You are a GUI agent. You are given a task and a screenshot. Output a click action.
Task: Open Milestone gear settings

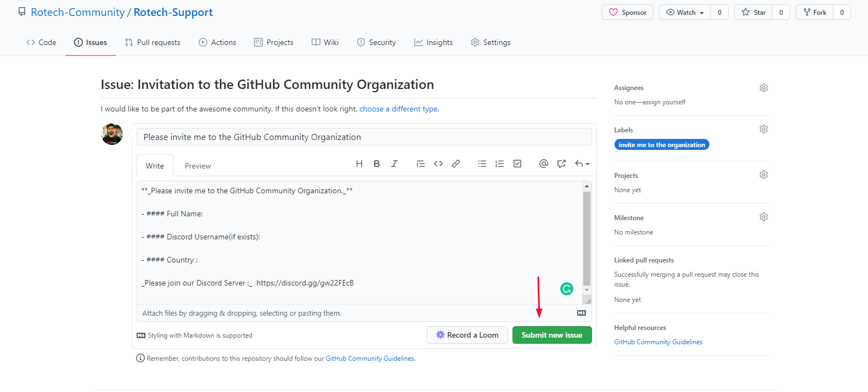(764, 217)
